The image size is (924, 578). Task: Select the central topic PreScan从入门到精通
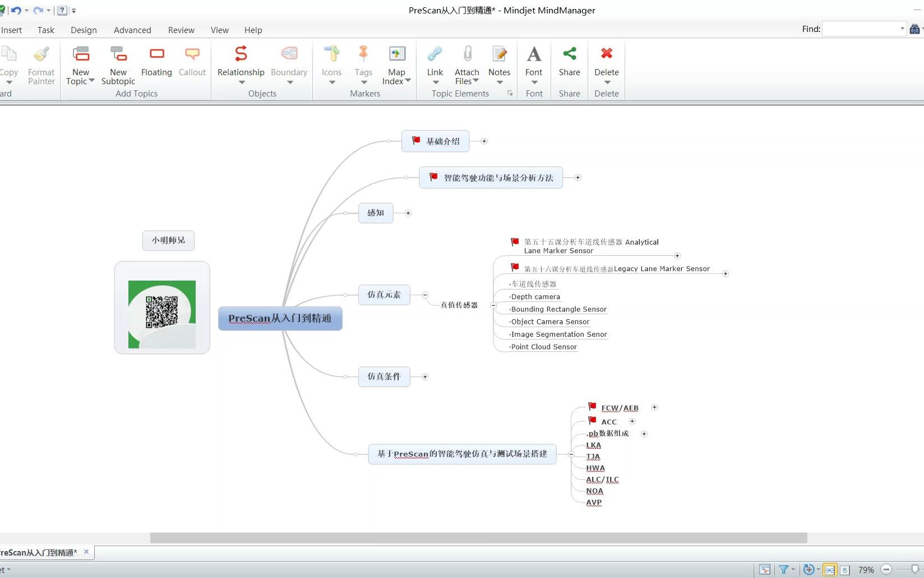tap(280, 318)
